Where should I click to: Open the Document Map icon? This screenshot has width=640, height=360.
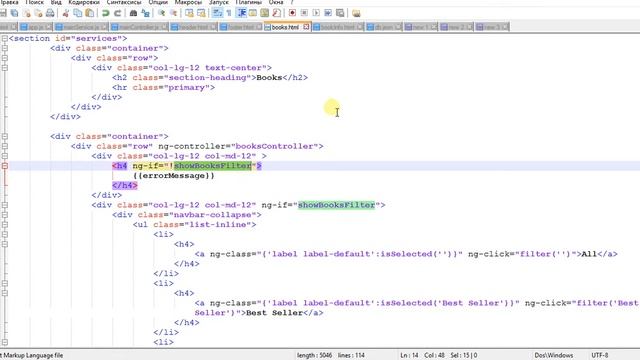(264, 13)
